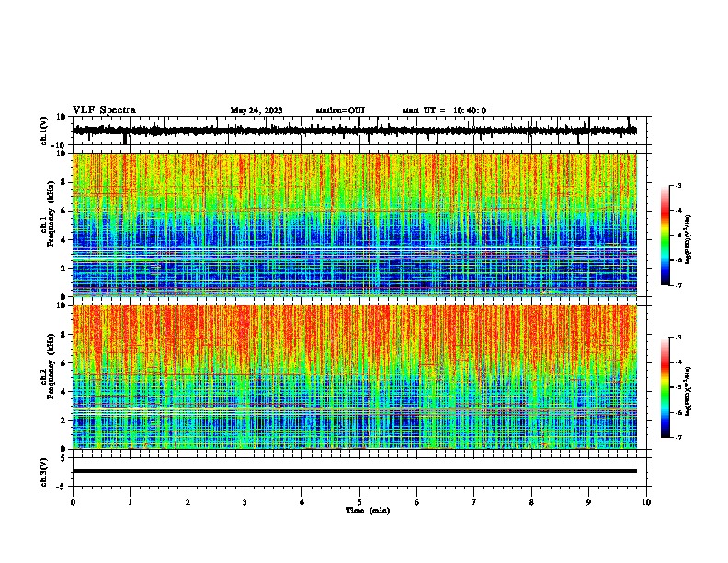Click inside the ch.1 spectrogram plot
728x563 pixels.
tap(355, 224)
